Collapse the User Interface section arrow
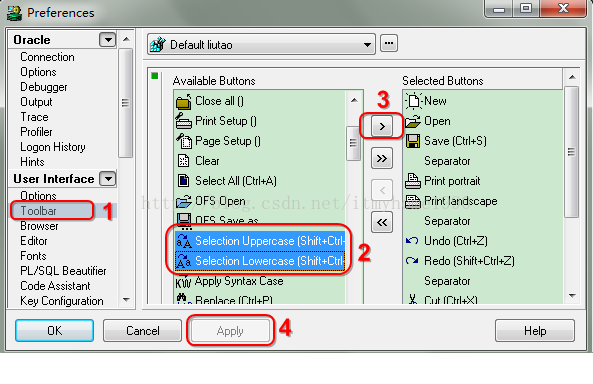Screen dimensions: 593x384 point(107,179)
